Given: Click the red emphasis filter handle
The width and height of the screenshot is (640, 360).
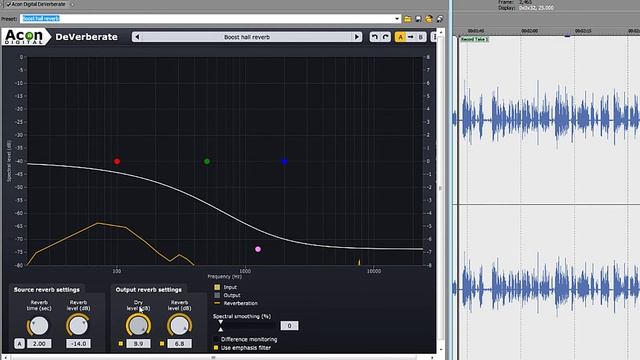Looking at the screenshot, I should click(117, 161).
